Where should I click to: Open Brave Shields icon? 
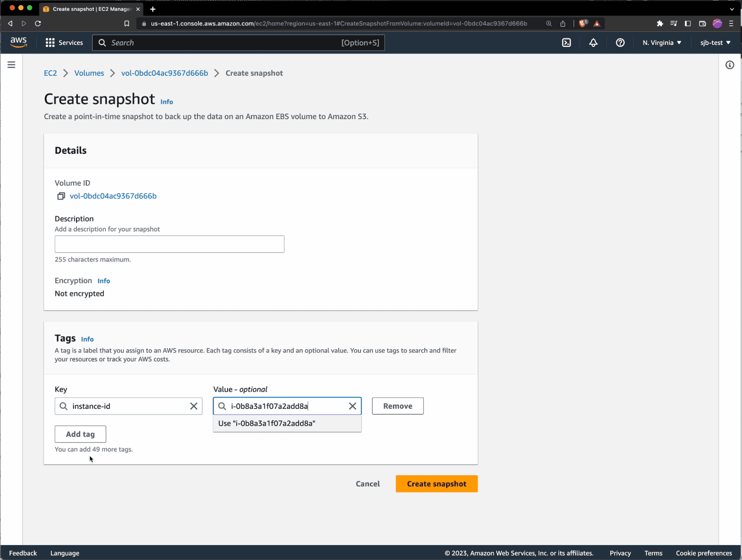(583, 23)
